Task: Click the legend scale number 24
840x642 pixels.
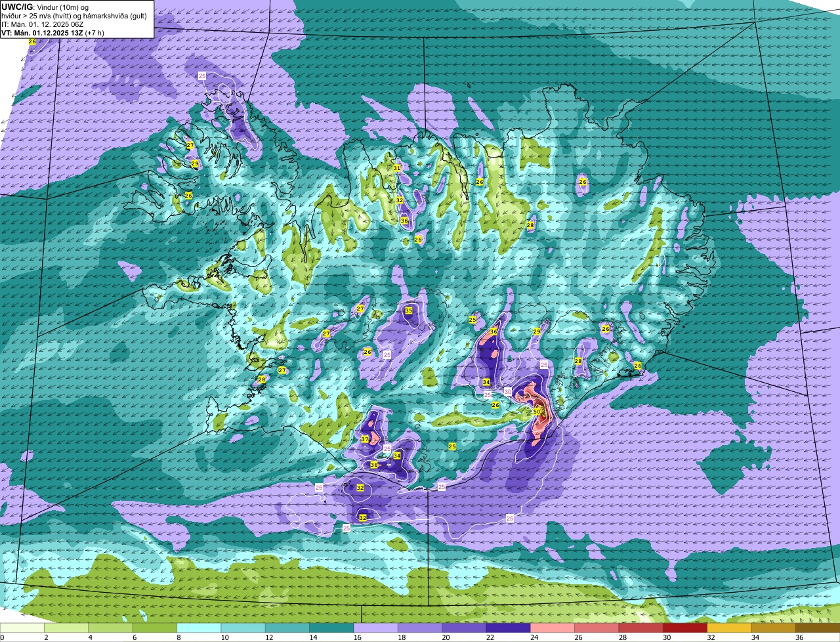Action: pos(534,637)
